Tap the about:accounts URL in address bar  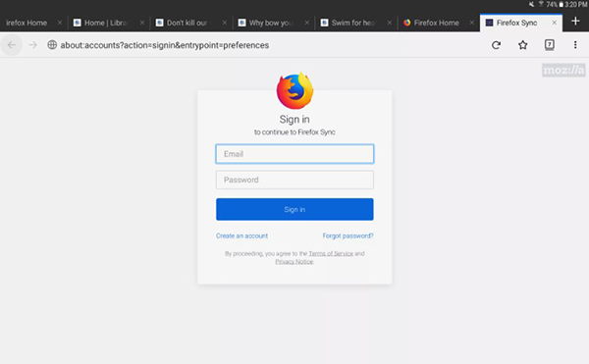(165, 45)
